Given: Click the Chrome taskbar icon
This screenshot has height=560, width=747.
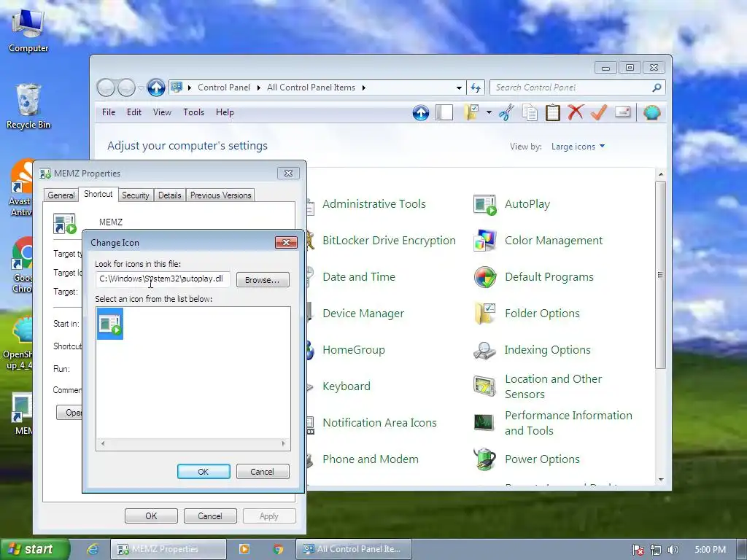Looking at the screenshot, I should 278,549.
